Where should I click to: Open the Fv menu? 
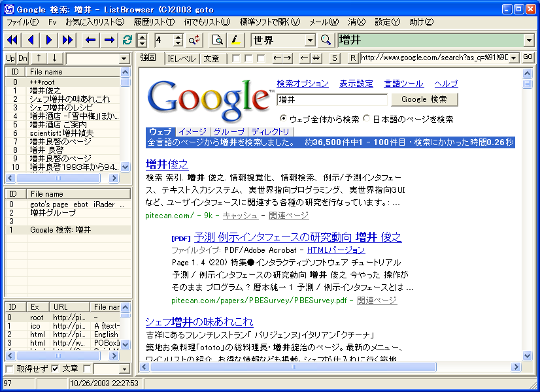point(52,22)
